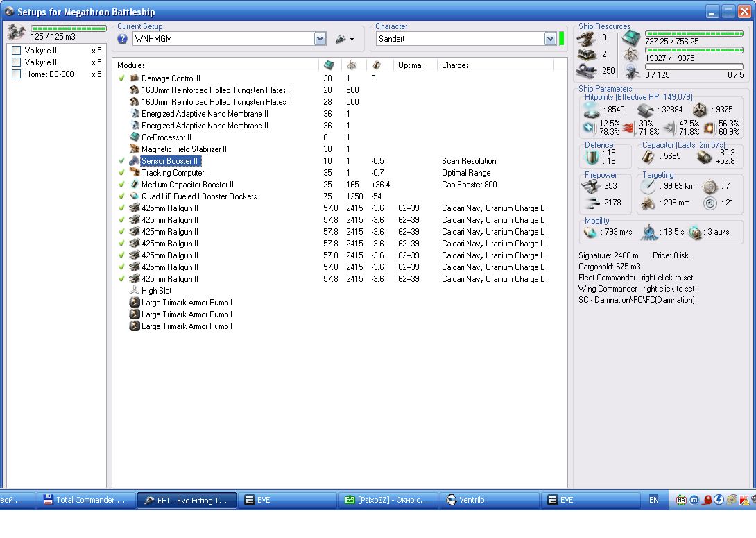Check the first Valkyrie II drone checkbox
756x538 pixels.
pyautogui.click(x=17, y=50)
